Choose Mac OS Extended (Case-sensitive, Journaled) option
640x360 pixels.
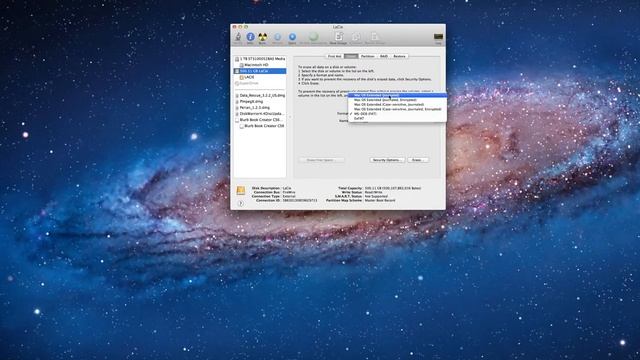pyautogui.click(x=398, y=104)
